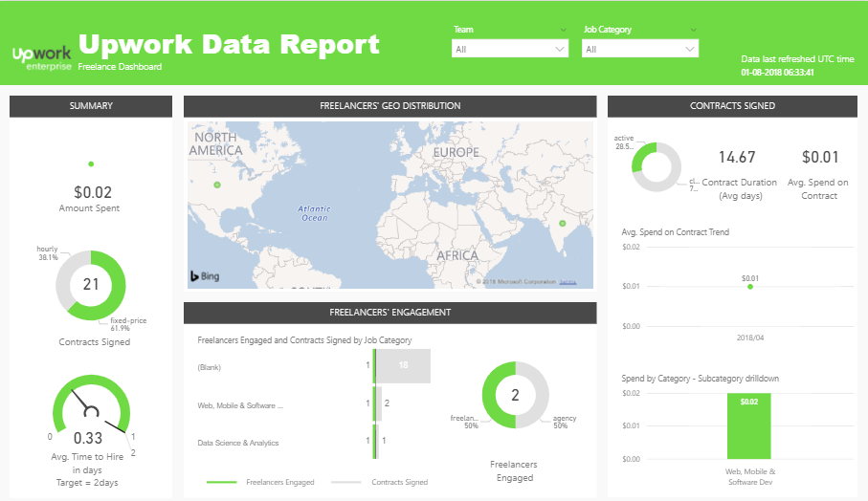Click the Spend by Category drilldown title
This screenshot has width=868, height=501.
click(701, 379)
